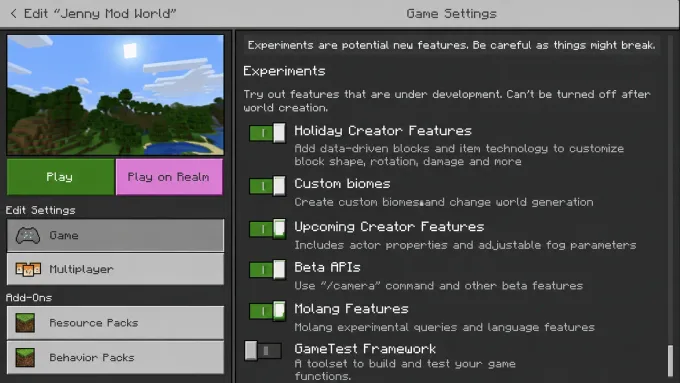Viewport: 680px width, 383px height.
Task: Click the "Holiday Creator Features" label
Action: coord(383,131)
